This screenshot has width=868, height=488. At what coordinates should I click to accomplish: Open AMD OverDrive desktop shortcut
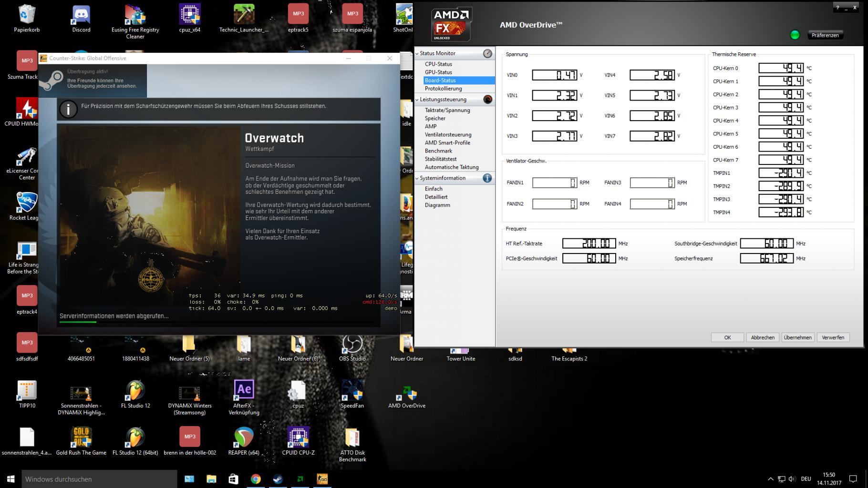tap(407, 397)
